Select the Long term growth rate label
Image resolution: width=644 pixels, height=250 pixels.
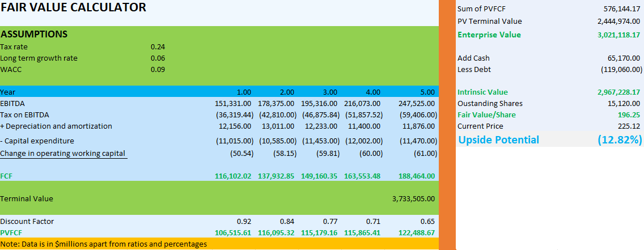39,58
